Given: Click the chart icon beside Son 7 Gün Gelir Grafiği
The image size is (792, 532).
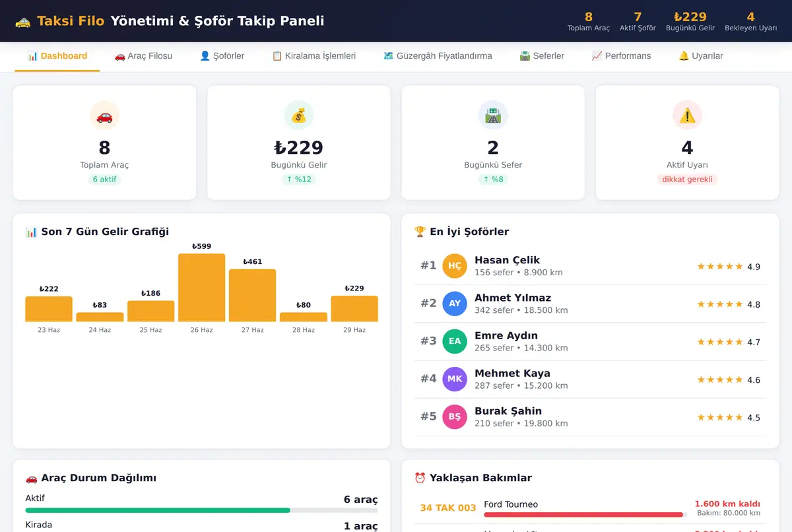Looking at the screenshot, I should (x=31, y=232).
